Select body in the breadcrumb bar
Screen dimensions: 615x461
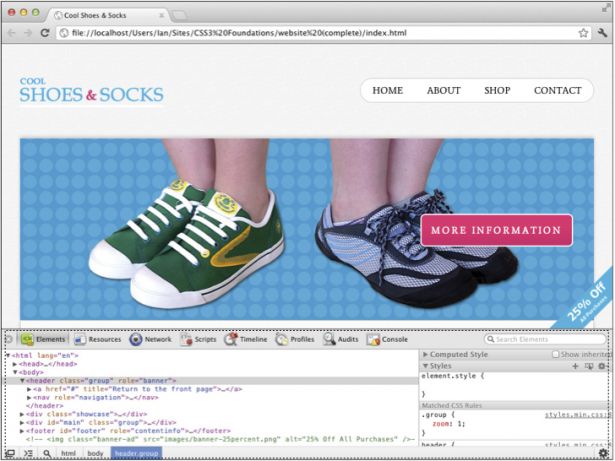pyautogui.click(x=95, y=454)
